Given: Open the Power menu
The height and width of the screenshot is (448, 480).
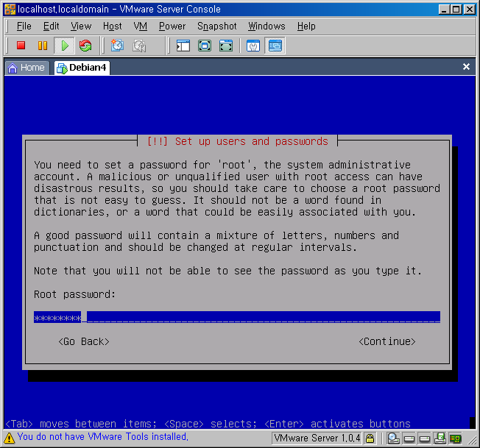Looking at the screenshot, I should [x=172, y=26].
